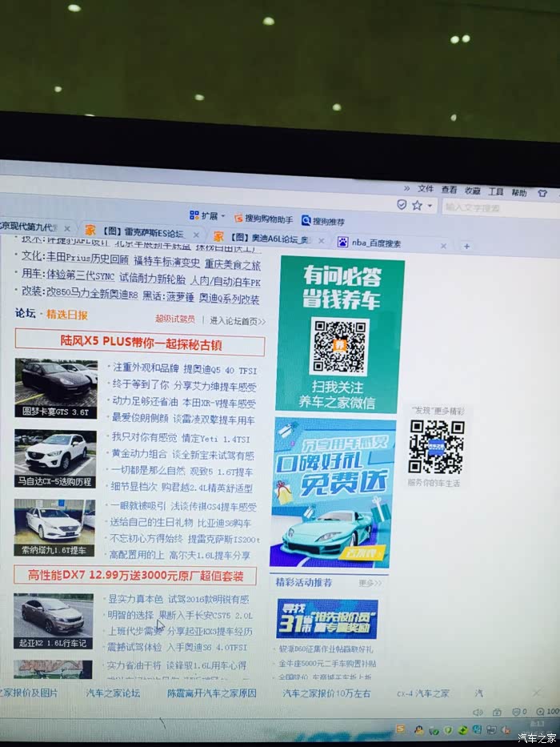This screenshot has height=747, width=560.
Task: Click the 发现更多精彩 QR code
Action: (x=437, y=447)
